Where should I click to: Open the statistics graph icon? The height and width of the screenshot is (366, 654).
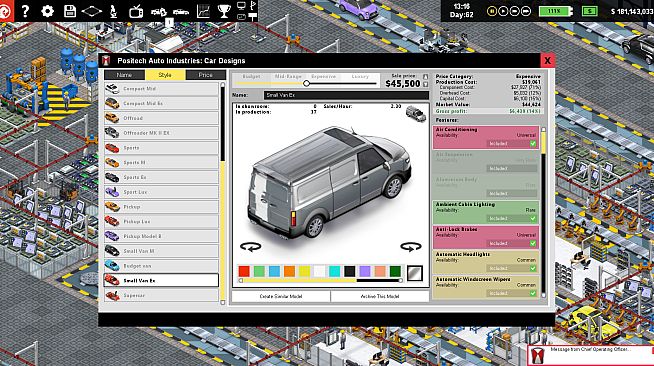coord(203,11)
